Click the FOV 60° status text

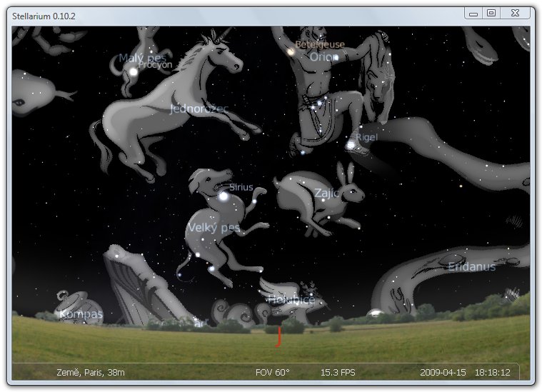click(272, 373)
